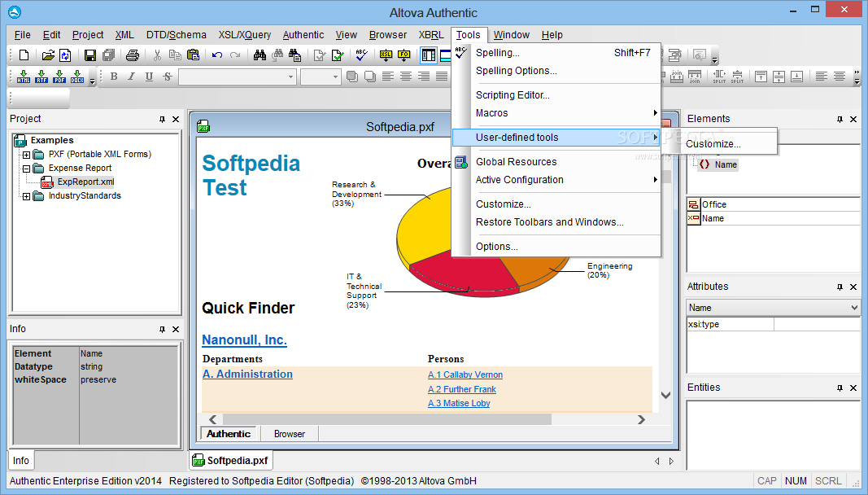
Task: Click the XSL transformation icon
Action: click(386, 55)
